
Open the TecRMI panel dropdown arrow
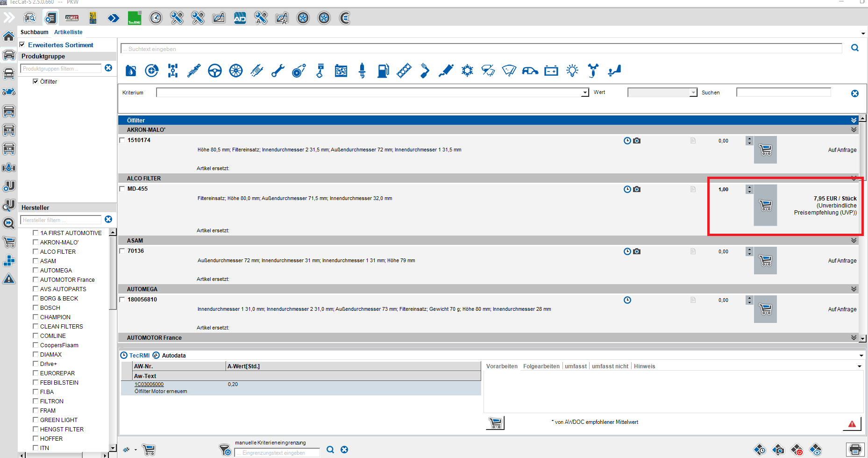point(861,356)
